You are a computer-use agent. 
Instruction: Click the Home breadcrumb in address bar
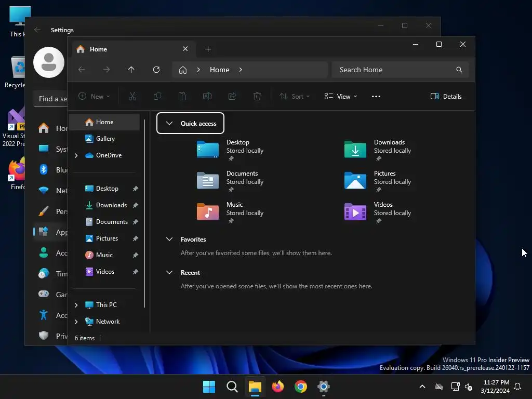pyautogui.click(x=220, y=70)
